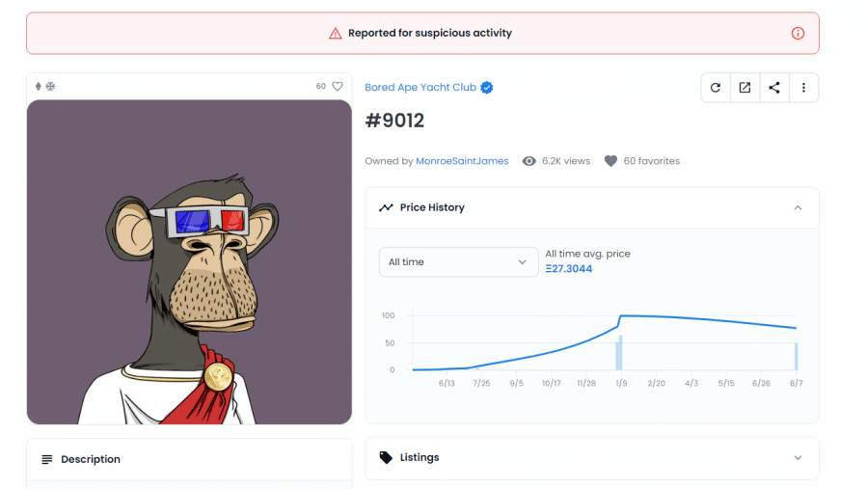Click the Bored Ape NFT image
Image resolution: width=868 pixels, height=489 pixels.
pyautogui.click(x=189, y=262)
